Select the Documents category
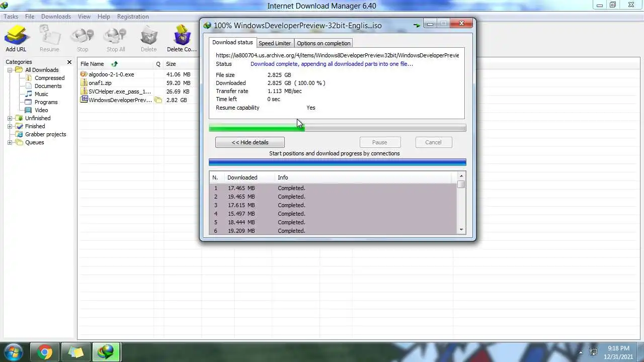 tap(48, 86)
